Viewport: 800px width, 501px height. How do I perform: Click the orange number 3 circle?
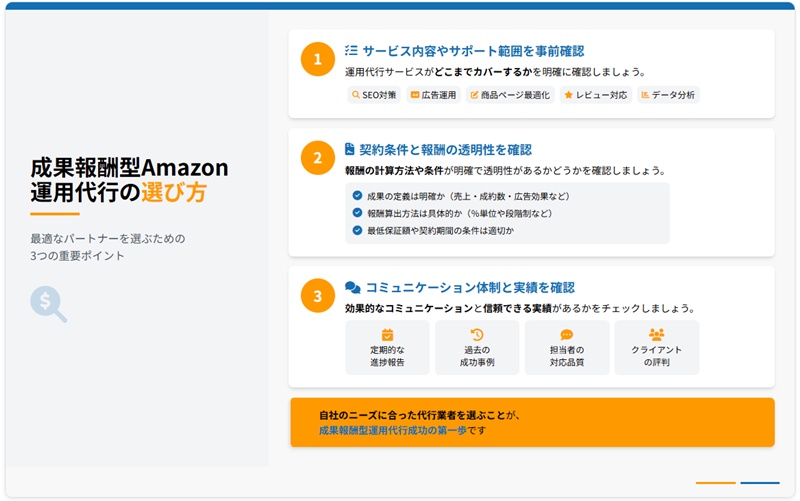coord(317,296)
